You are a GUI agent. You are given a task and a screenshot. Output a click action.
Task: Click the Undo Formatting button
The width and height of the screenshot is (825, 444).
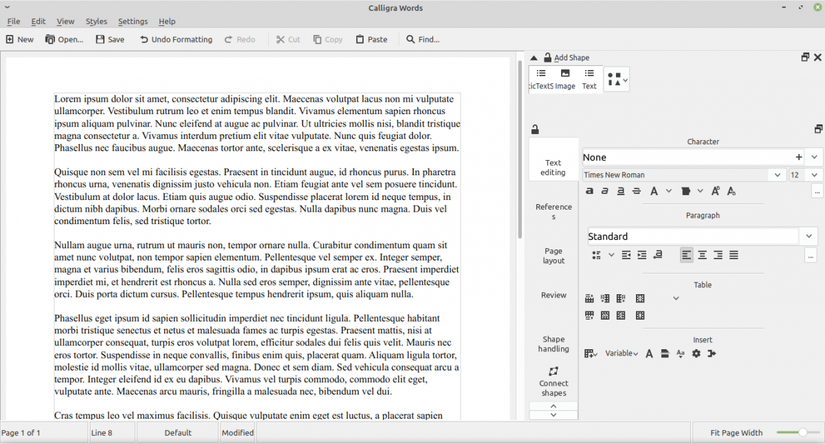coord(176,40)
